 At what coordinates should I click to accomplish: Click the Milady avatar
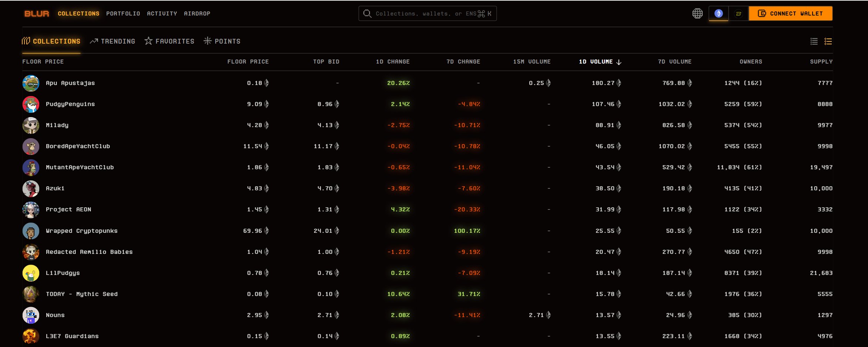(x=31, y=125)
